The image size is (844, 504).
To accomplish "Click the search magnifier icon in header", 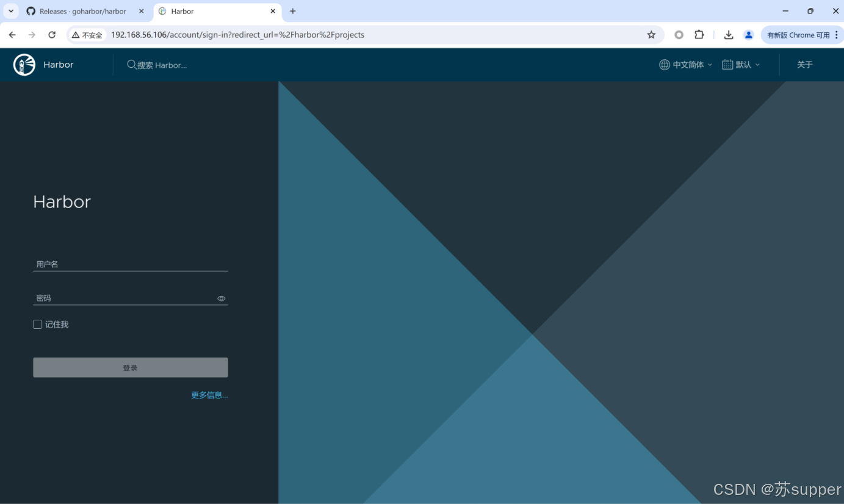I will [x=131, y=65].
